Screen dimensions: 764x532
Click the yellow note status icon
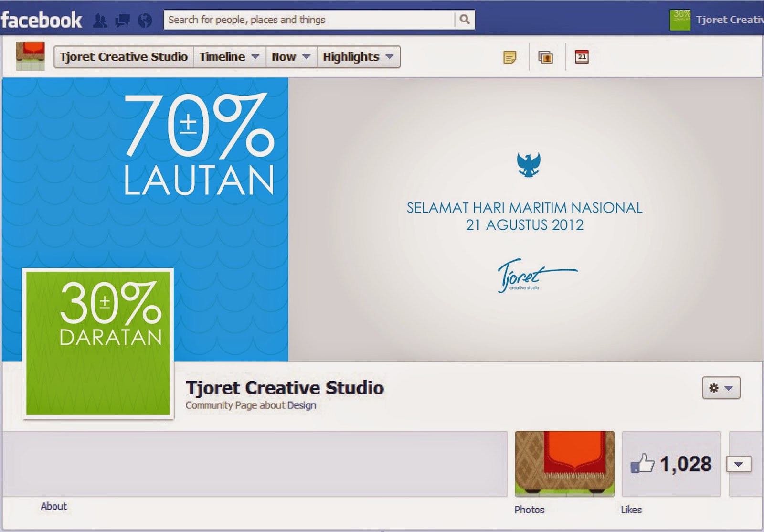(x=510, y=57)
